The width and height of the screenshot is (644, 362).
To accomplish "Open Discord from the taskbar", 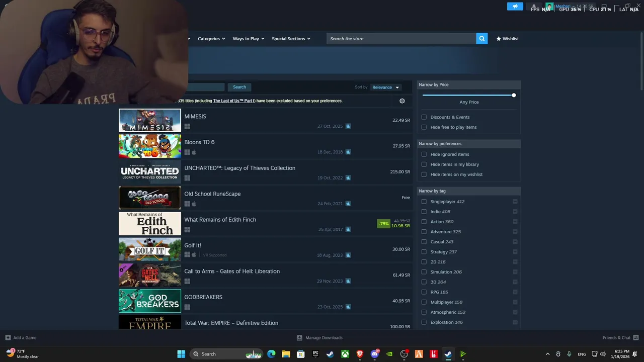I will (374, 354).
